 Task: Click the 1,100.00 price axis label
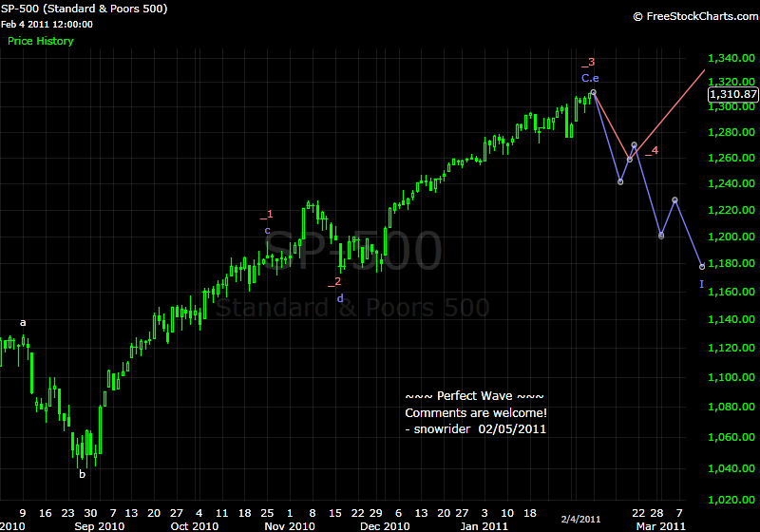(x=731, y=377)
